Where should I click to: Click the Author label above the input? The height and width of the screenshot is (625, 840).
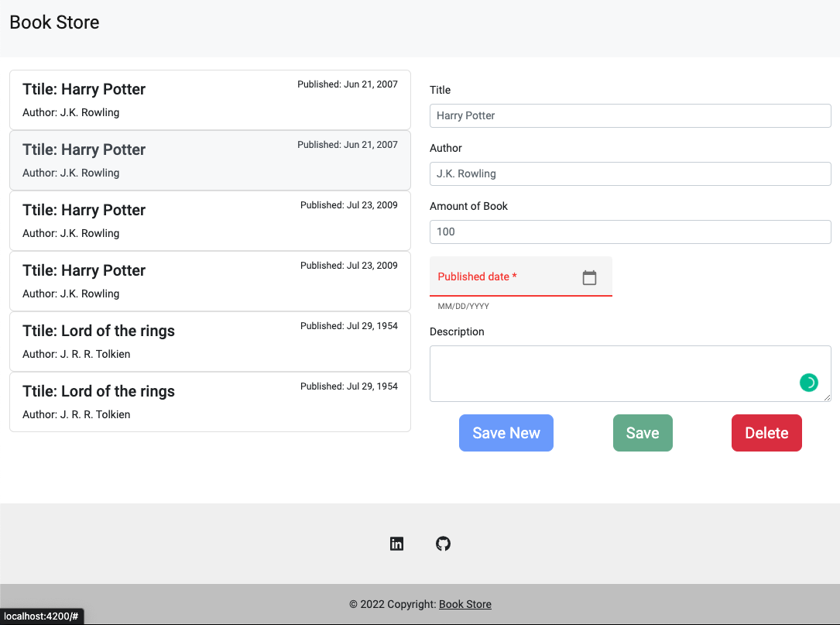[446, 148]
